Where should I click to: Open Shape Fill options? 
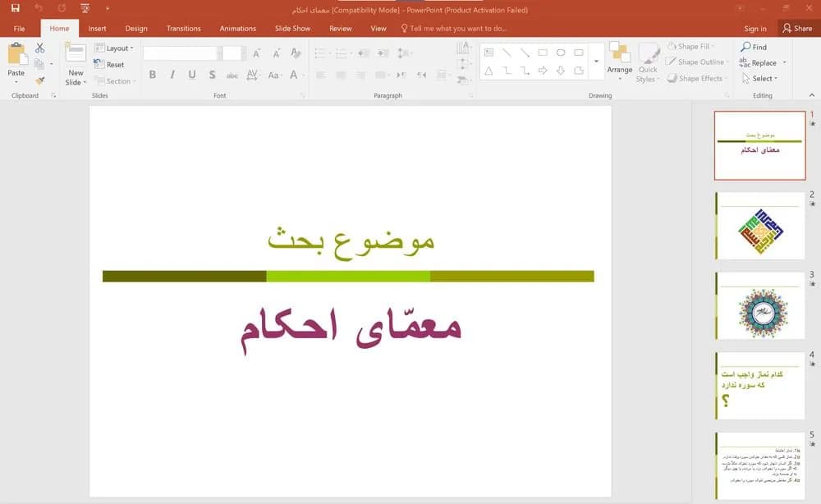(690, 47)
